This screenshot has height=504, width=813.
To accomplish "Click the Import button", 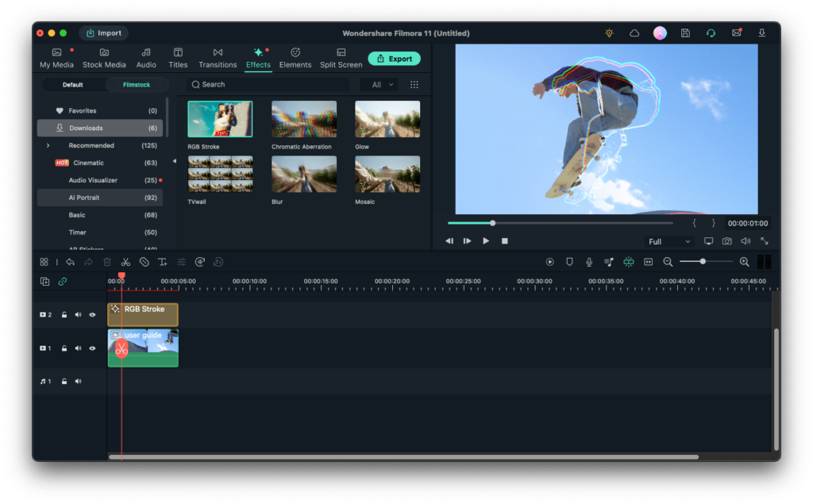I will [x=104, y=33].
